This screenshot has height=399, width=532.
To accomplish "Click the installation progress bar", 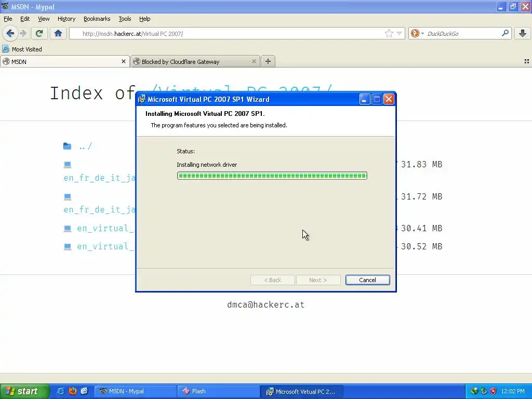I will pos(272,176).
